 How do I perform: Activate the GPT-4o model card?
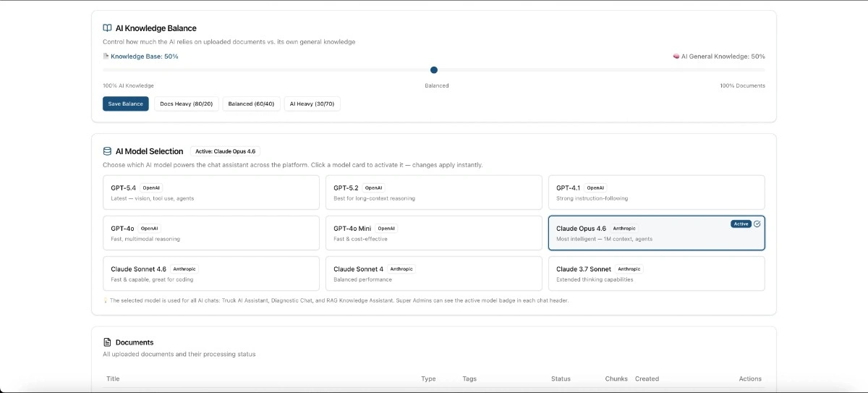tap(211, 233)
